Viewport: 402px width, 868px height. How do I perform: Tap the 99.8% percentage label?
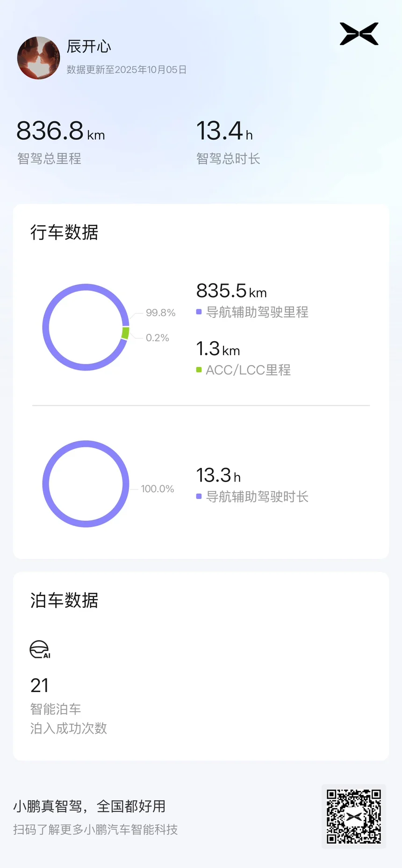tap(160, 313)
